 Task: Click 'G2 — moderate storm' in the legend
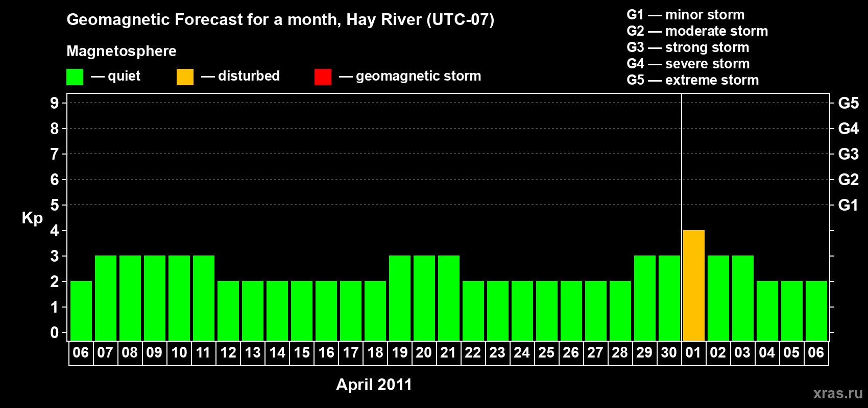pos(697,31)
